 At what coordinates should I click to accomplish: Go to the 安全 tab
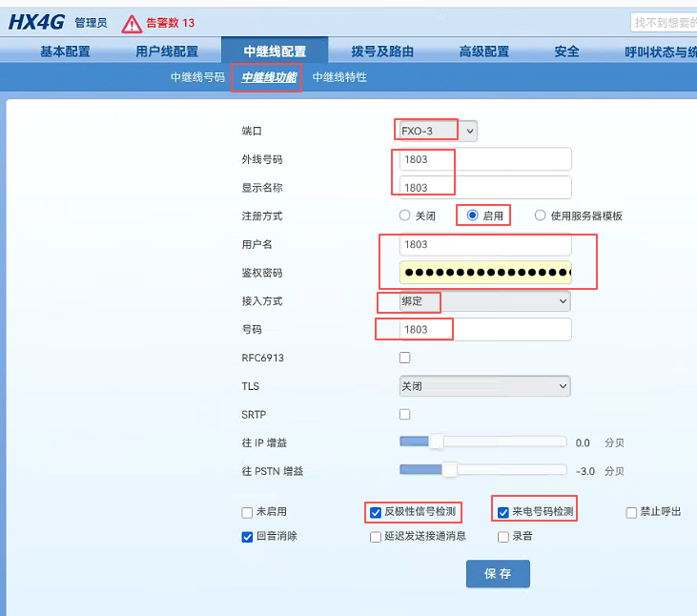(566, 51)
